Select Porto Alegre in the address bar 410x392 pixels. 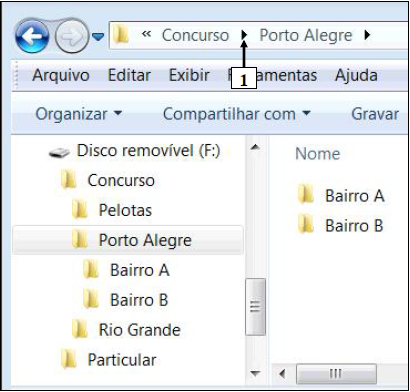pos(306,35)
